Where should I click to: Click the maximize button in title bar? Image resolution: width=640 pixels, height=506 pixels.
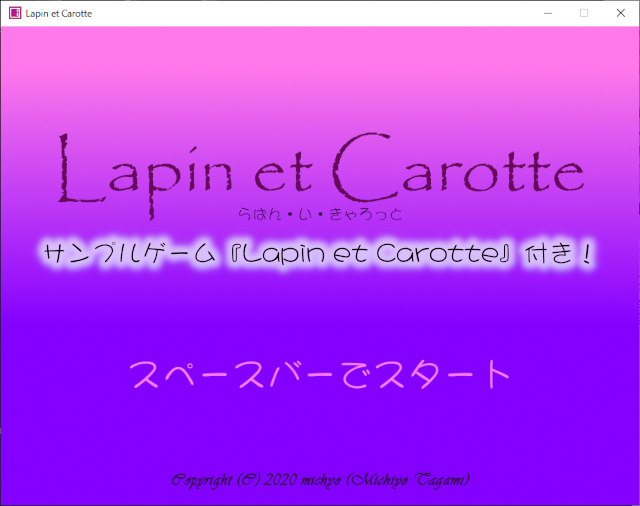584,13
